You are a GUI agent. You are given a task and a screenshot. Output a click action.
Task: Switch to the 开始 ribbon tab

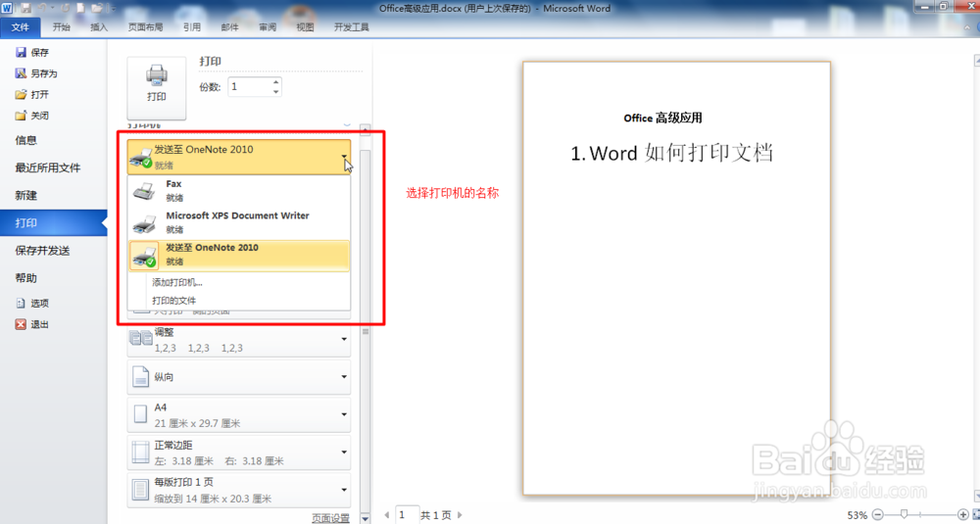click(61, 27)
